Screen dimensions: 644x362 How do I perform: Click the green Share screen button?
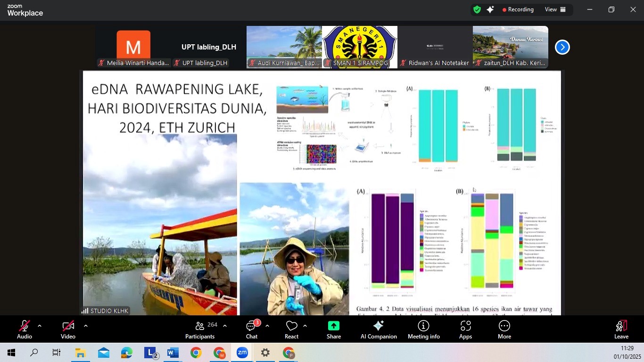pos(333,329)
